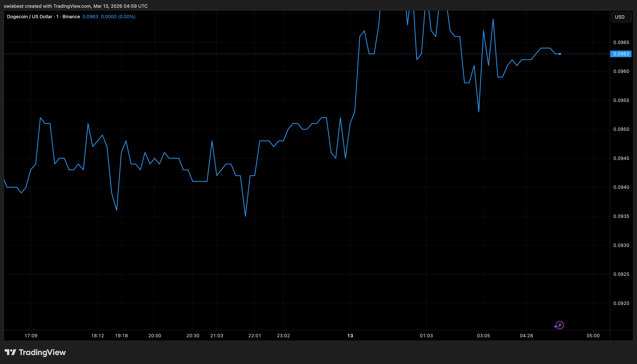Click the 0.0950 price scale label
Viewport: 637px width, 364px height.
[x=621, y=129]
